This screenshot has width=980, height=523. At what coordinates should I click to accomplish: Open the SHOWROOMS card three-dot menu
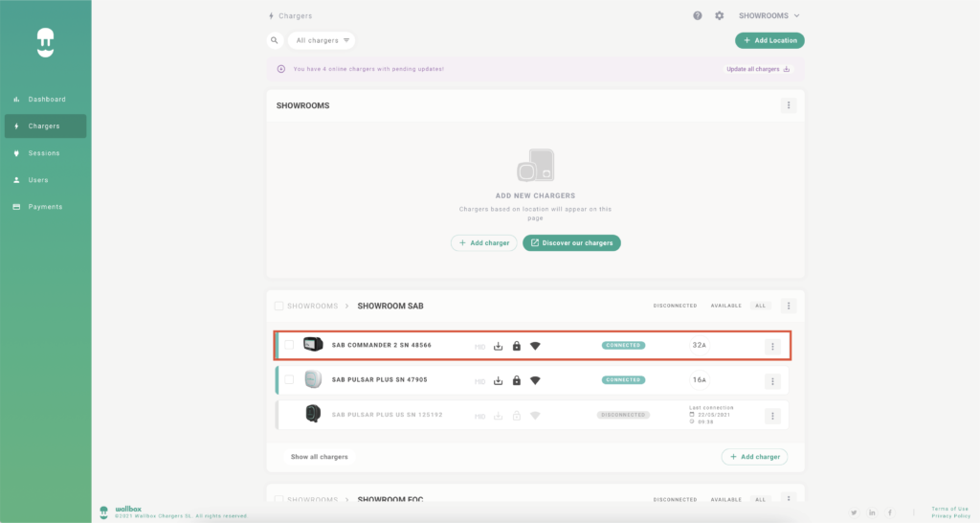(789, 105)
